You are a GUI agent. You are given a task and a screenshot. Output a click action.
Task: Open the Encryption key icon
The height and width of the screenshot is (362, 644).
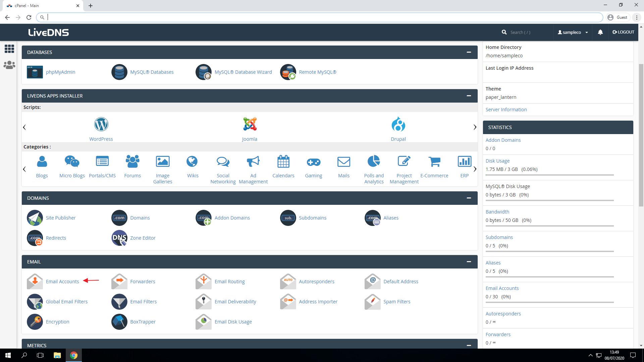(x=35, y=322)
